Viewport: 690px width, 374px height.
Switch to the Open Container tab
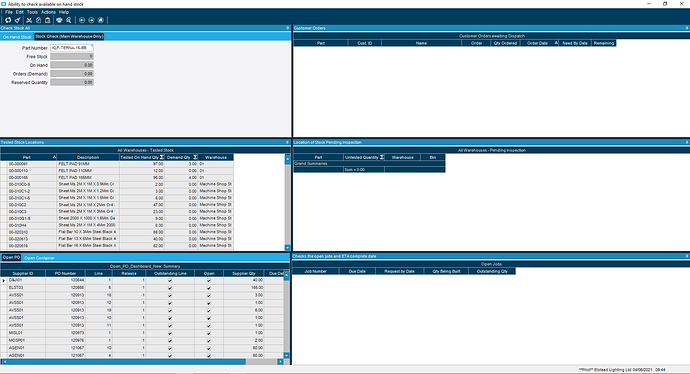click(x=40, y=258)
